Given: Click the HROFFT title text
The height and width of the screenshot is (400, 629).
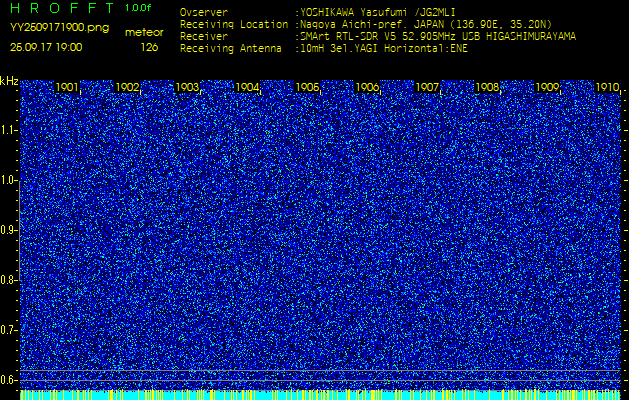Looking at the screenshot, I should (62, 8).
